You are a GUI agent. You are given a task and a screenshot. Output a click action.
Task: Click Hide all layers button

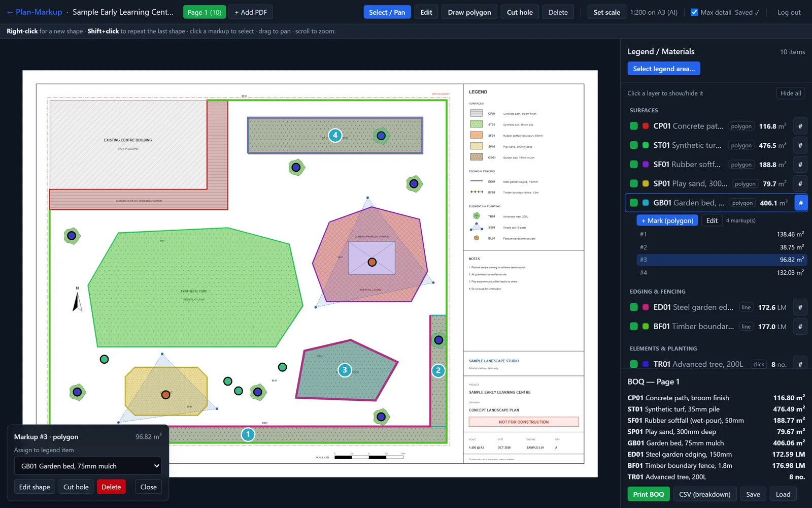click(791, 93)
